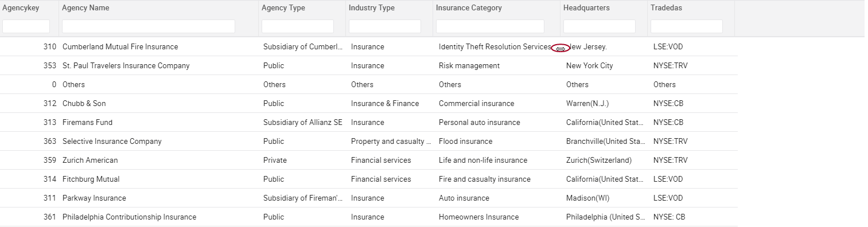This screenshot has height=227, width=868.
Task: Focus the Industry Type filter field
Action: (x=385, y=26)
